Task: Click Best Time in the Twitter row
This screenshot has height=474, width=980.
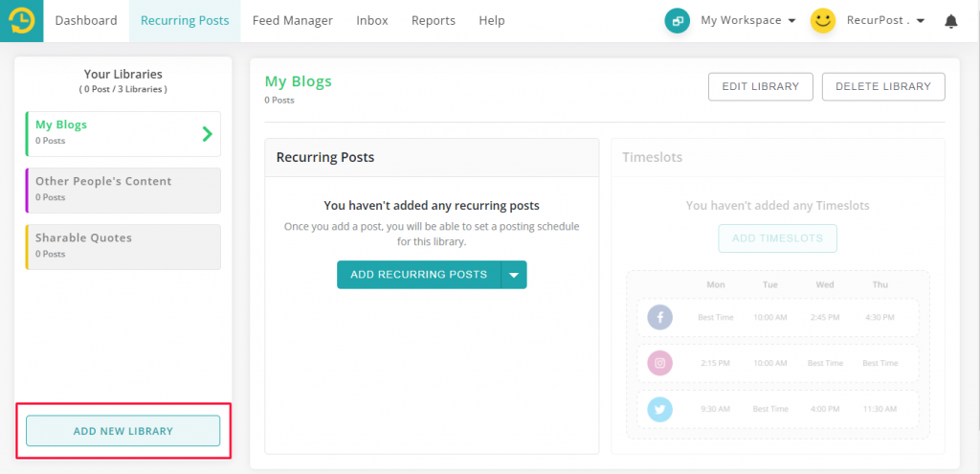Action: click(x=770, y=409)
